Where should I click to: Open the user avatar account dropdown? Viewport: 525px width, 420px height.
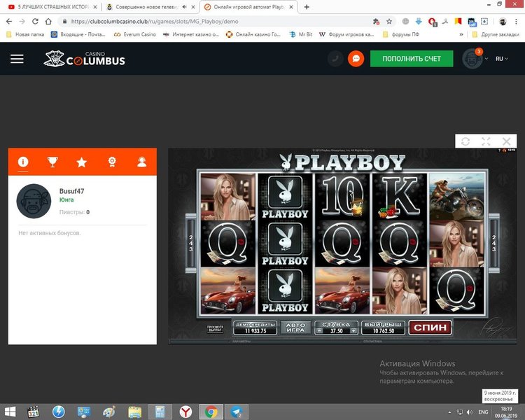(475, 59)
